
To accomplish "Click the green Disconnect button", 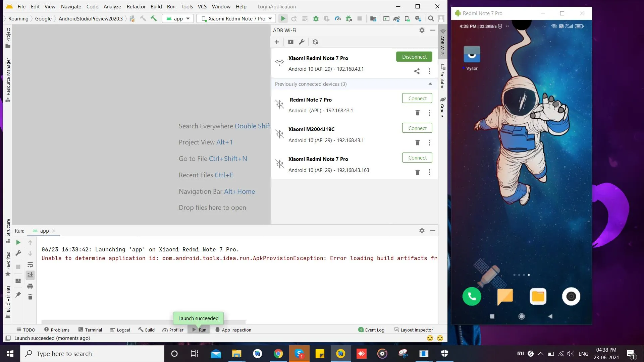I will click(x=414, y=57).
